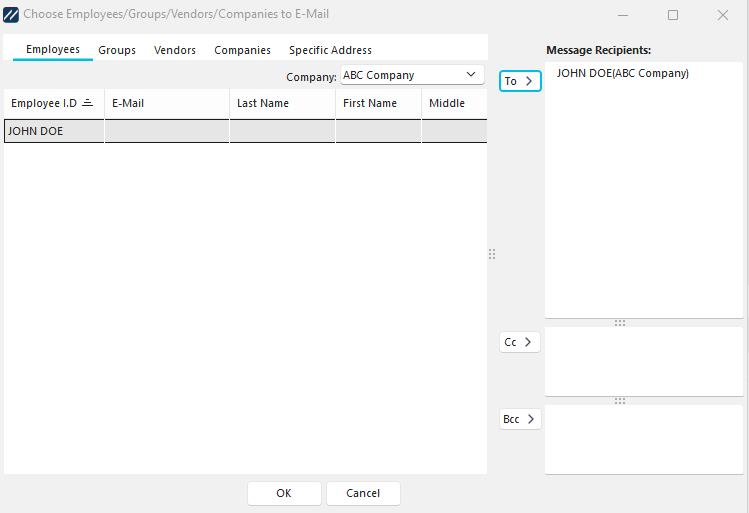Image resolution: width=749 pixels, height=513 pixels.
Task: Click the splitter grip between Cc and Bcc lists
Action: (620, 401)
